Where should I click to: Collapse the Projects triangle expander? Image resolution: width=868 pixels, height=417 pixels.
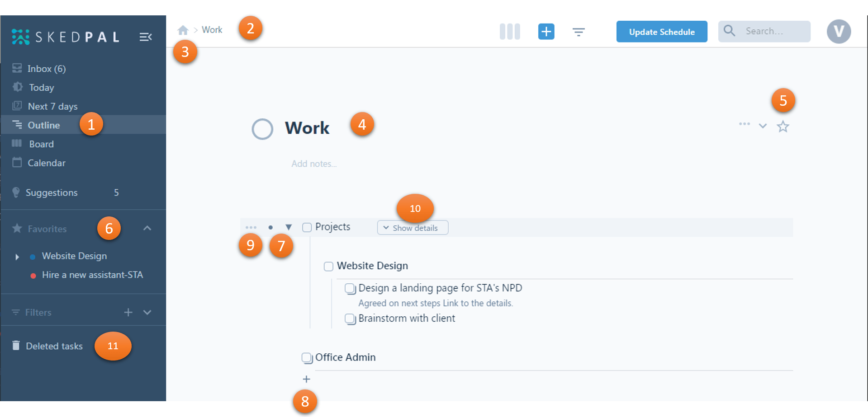(x=289, y=227)
